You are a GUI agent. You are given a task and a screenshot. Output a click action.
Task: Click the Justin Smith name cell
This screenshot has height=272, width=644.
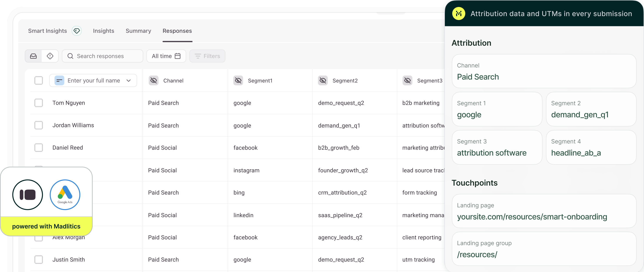pyautogui.click(x=68, y=260)
